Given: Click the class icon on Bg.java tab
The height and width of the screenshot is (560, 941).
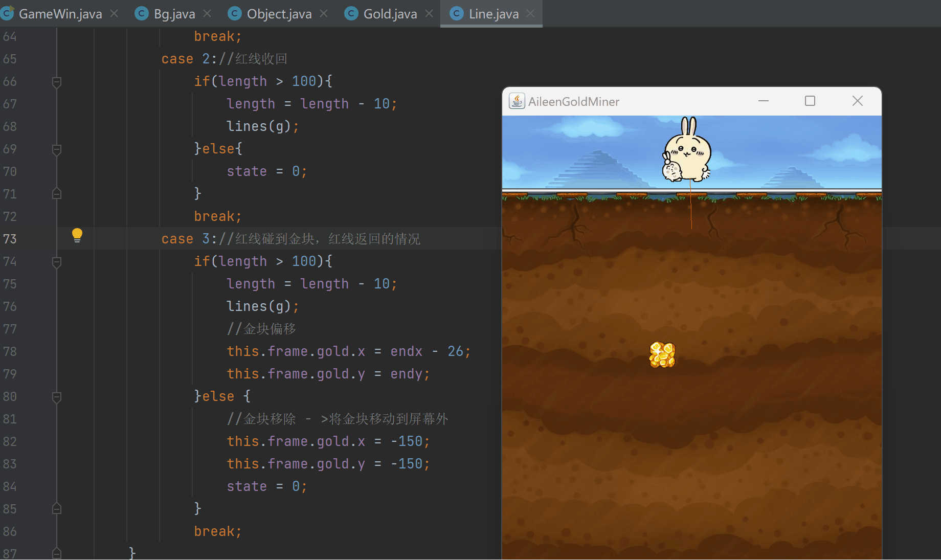Looking at the screenshot, I should click(x=142, y=14).
